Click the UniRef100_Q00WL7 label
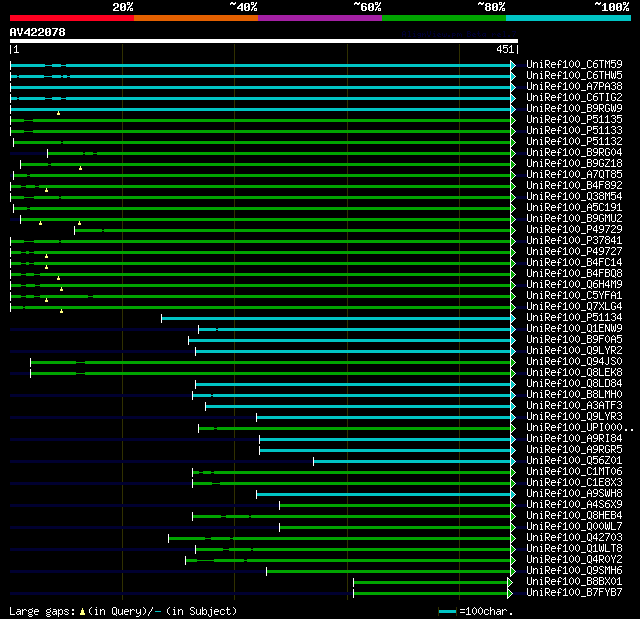 (x=574, y=527)
